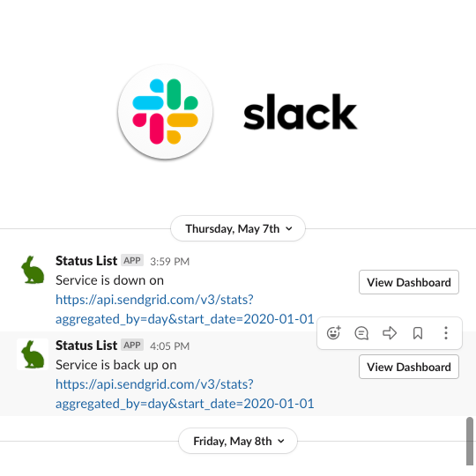Click Status List name at 3:59 PM
Screen dimensions: 476x476
[x=86, y=261]
